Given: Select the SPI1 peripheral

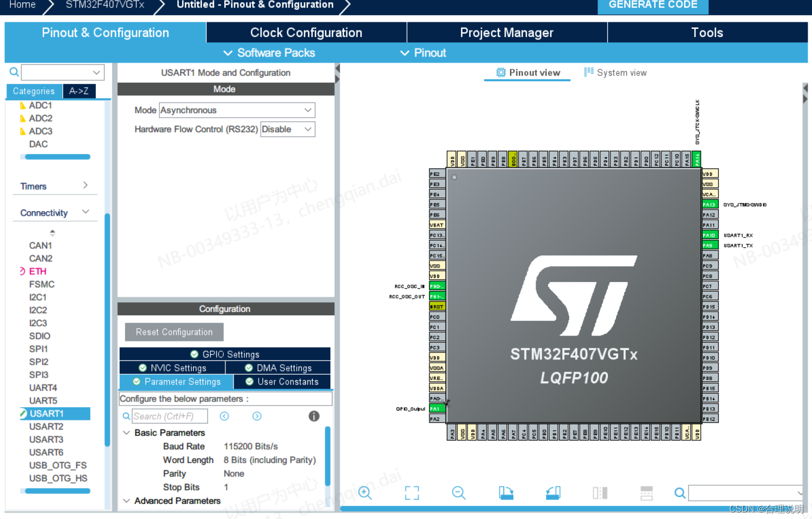Looking at the screenshot, I should [39, 349].
